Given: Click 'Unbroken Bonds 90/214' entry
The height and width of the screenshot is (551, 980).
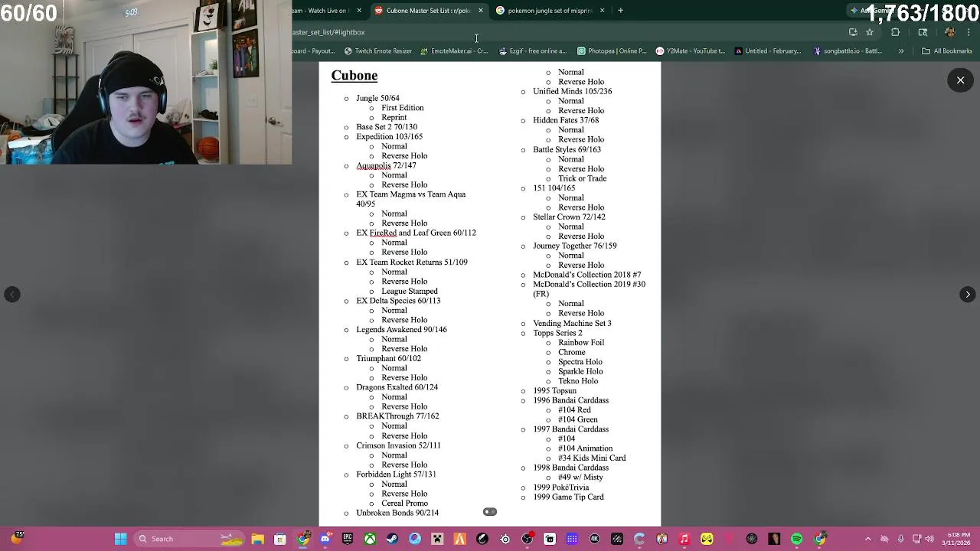Looking at the screenshot, I should (x=397, y=513).
